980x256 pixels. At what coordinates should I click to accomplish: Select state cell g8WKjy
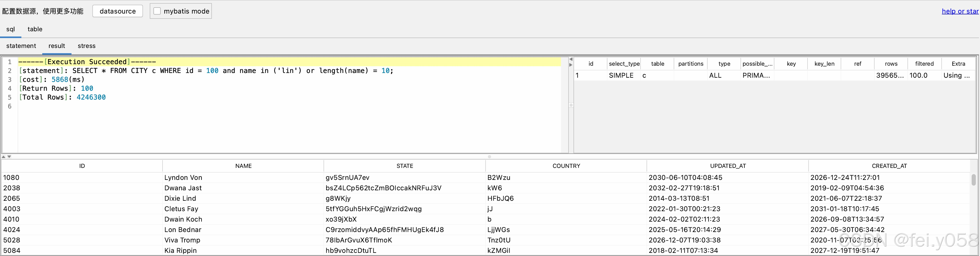click(x=405, y=199)
